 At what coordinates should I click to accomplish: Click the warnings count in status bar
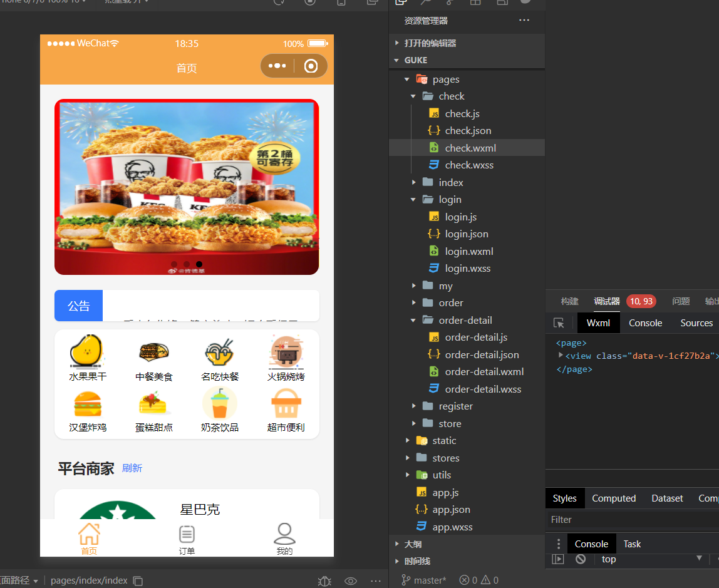[x=490, y=580]
